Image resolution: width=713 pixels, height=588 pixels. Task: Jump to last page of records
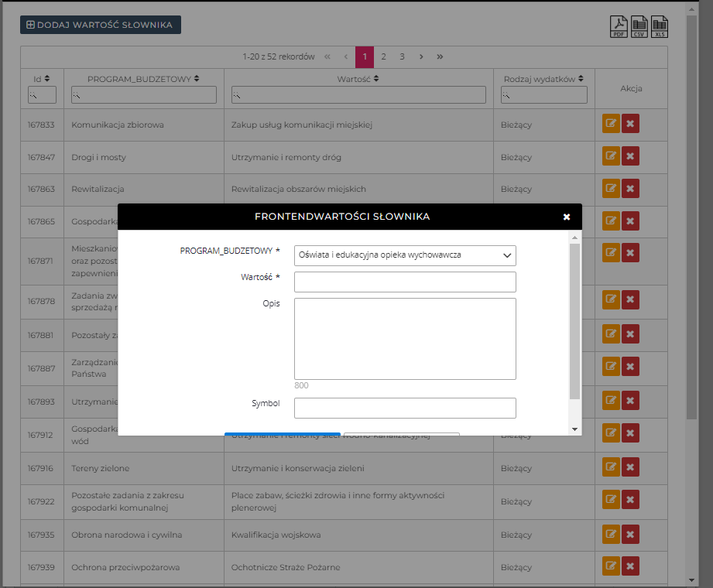click(x=440, y=56)
